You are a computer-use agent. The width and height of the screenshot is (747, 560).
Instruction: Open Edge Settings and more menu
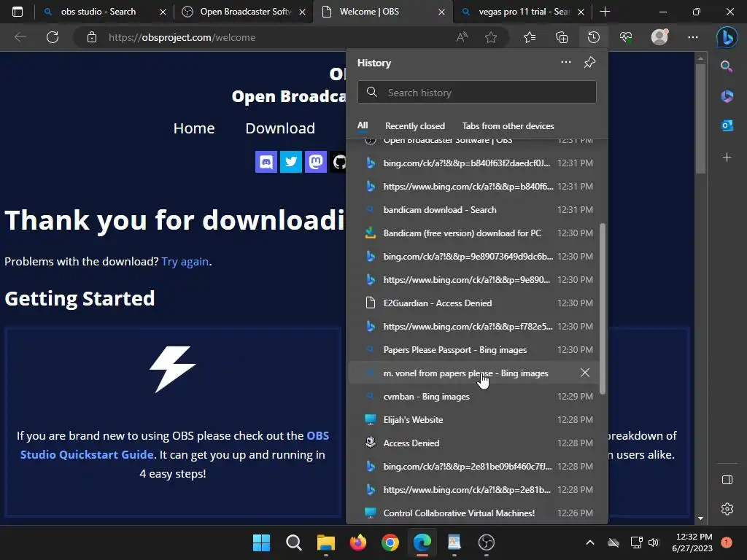pos(693,37)
